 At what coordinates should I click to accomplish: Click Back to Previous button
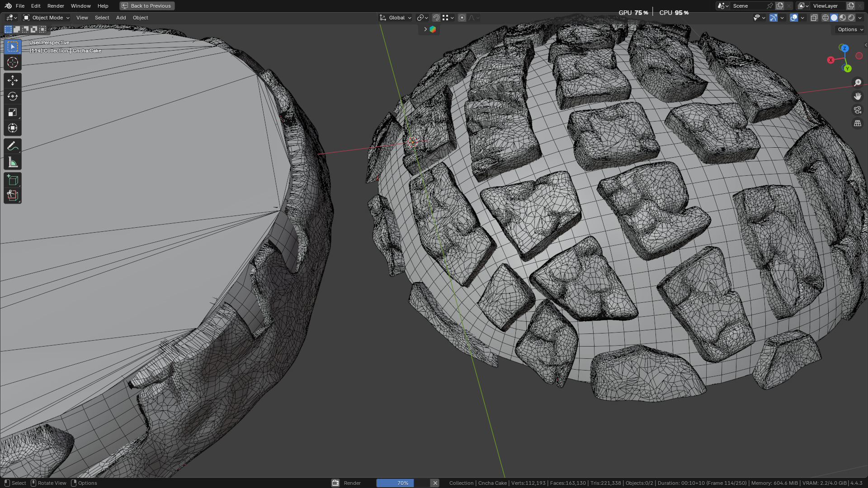pos(147,6)
